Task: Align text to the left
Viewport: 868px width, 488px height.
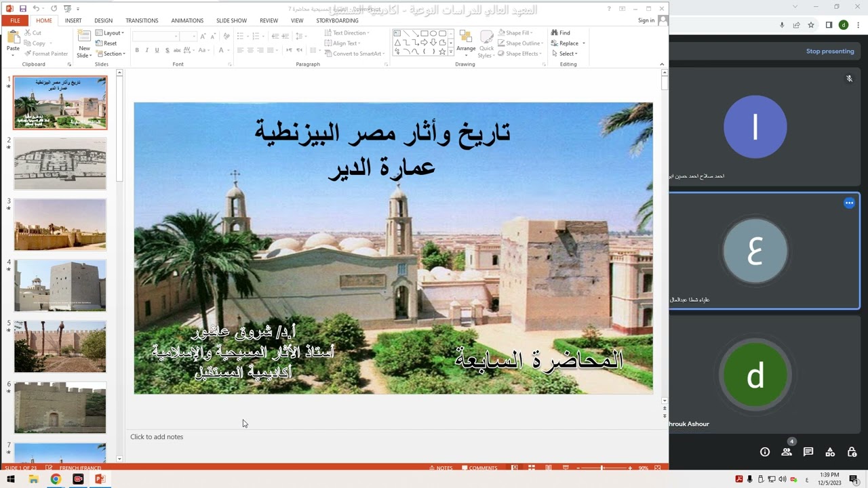Action: 241,50
